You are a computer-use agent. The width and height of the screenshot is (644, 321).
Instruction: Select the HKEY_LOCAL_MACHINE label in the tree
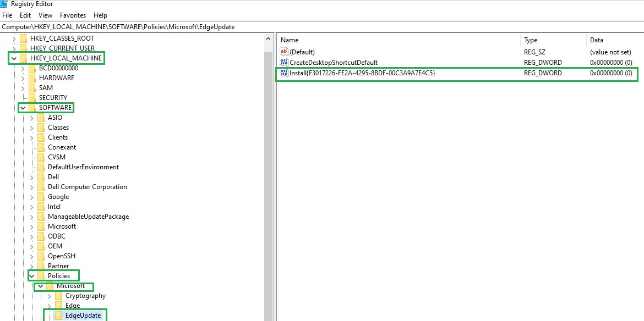click(66, 58)
